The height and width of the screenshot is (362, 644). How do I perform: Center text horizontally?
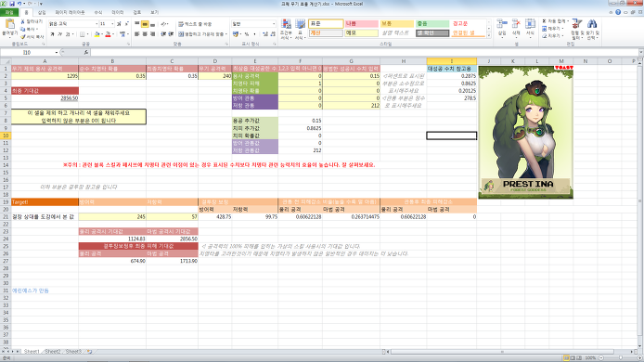[145, 34]
